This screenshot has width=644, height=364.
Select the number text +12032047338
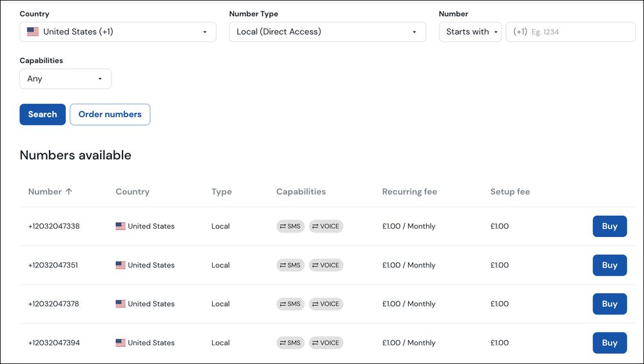click(54, 226)
